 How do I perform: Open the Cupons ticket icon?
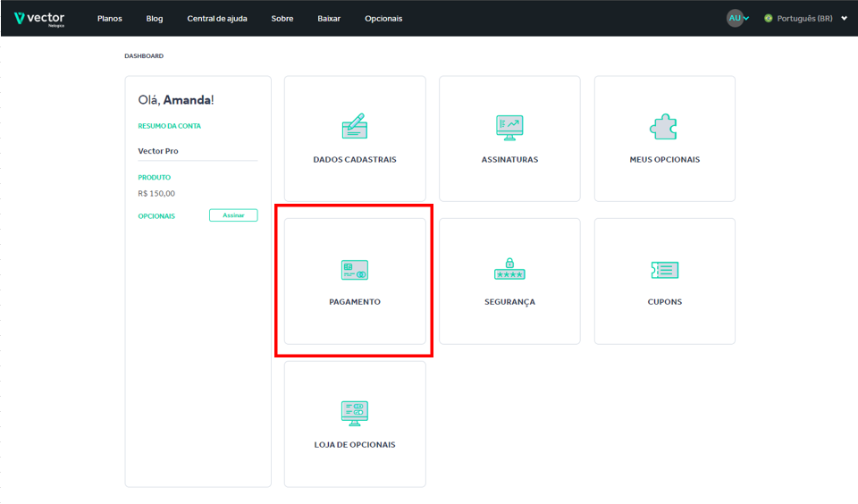point(664,270)
